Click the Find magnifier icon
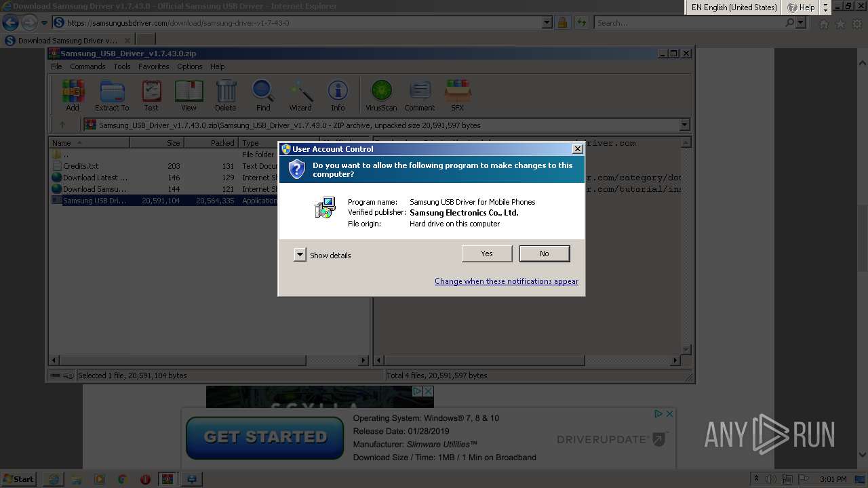 pos(263,95)
